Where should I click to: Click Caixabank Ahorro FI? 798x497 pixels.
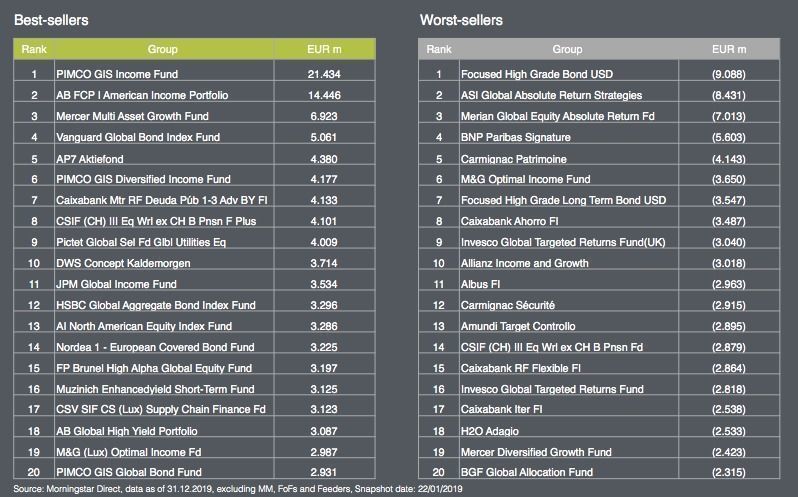pos(509,221)
